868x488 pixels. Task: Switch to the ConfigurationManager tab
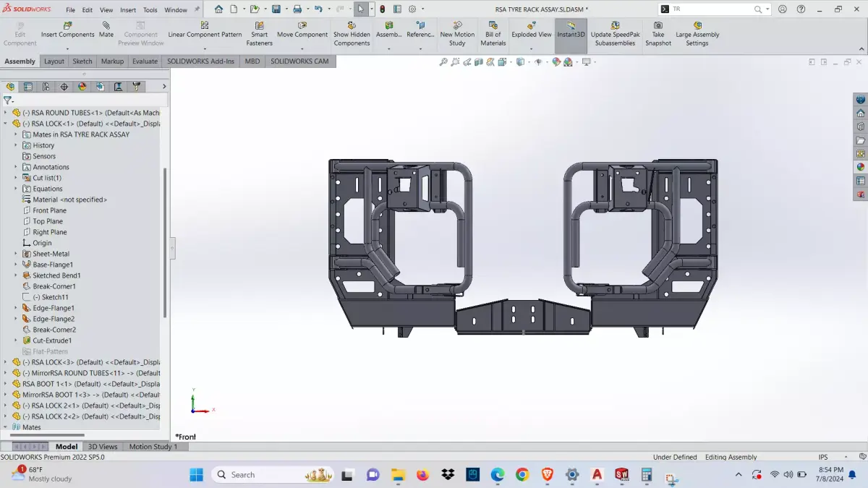point(46,86)
